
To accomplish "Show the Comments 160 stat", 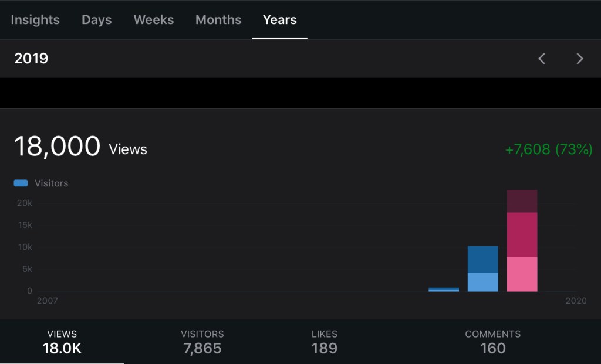I will pos(492,342).
